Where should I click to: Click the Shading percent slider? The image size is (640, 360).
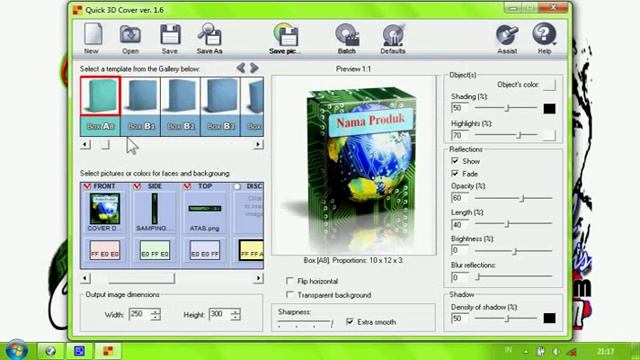pos(506,108)
